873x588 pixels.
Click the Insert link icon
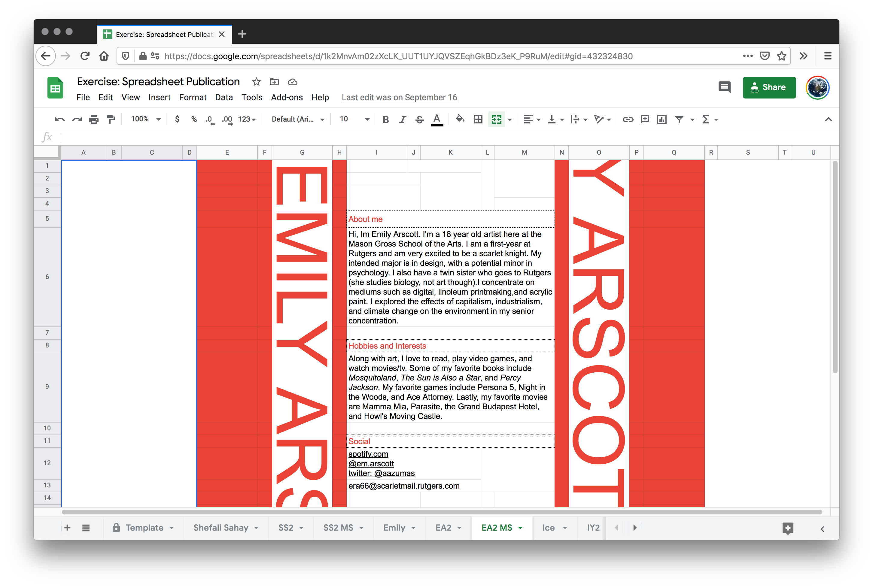click(628, 120)
